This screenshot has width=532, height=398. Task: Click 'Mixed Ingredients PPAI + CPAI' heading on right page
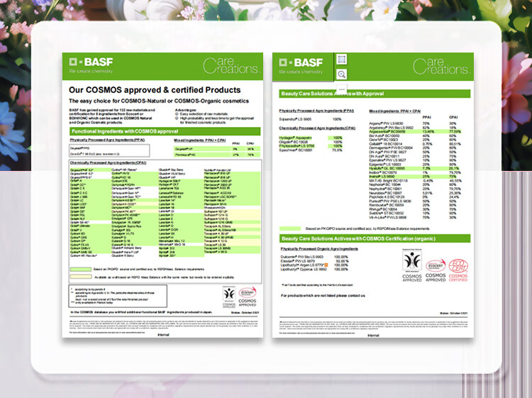point(396,112)
